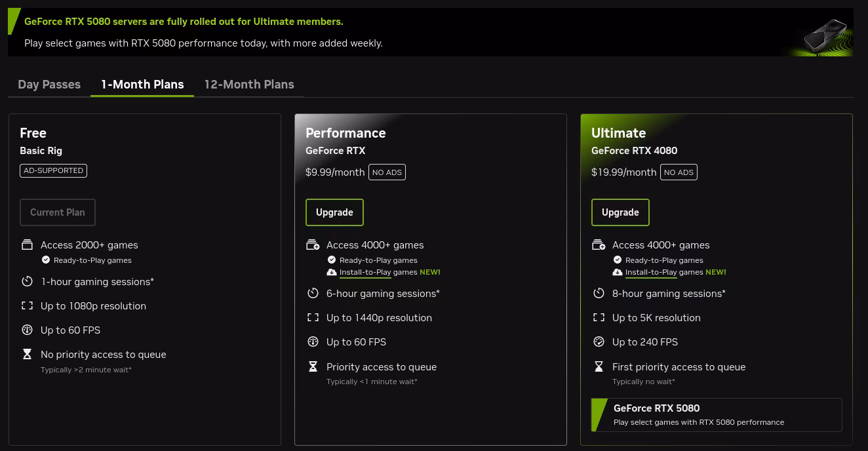This screenshot has height=451, width=868.
Task: Click the FPS gauge icon beside Up to 240 FPS
Action: [599, 342]
